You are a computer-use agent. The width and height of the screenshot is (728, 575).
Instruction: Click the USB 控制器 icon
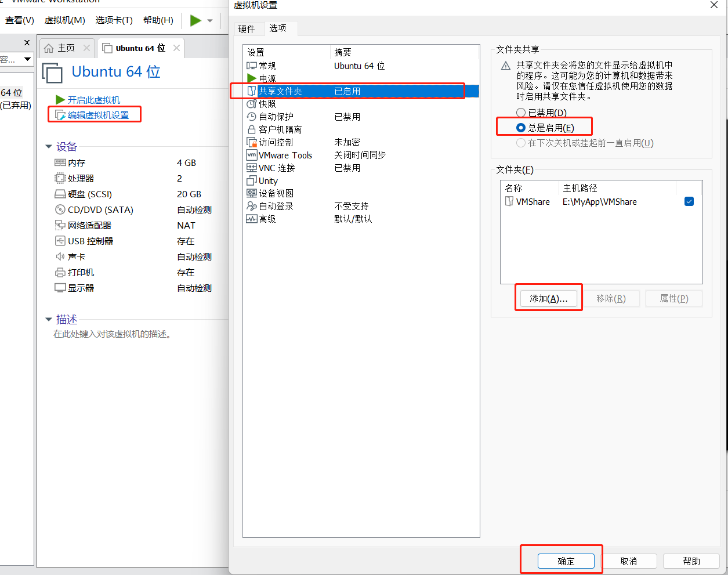click(x=60, y=241)
